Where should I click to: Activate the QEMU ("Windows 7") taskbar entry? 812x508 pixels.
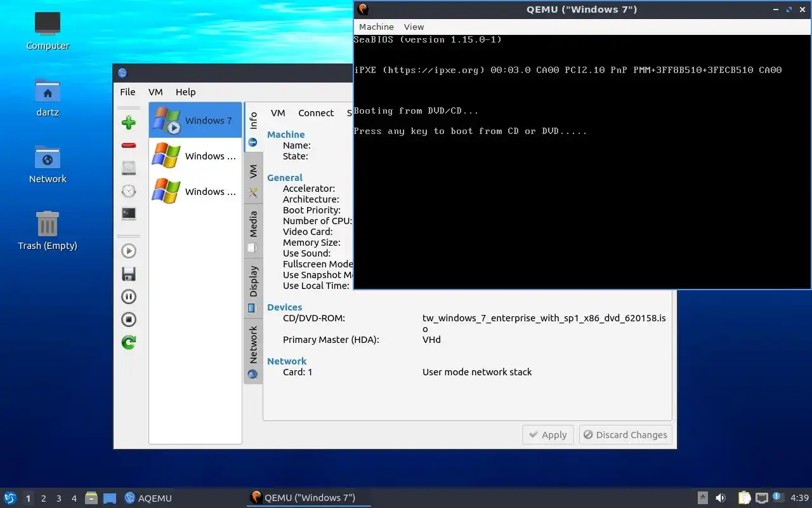[308, 498]
